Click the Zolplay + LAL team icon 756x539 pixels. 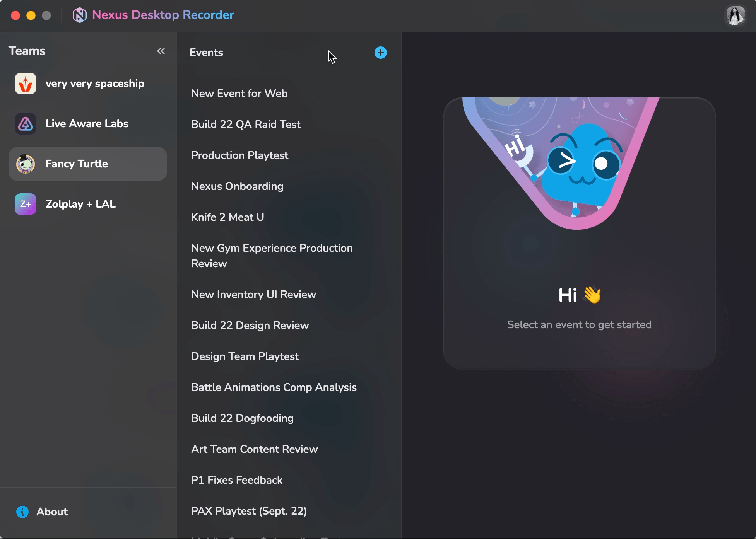(26, 204)
